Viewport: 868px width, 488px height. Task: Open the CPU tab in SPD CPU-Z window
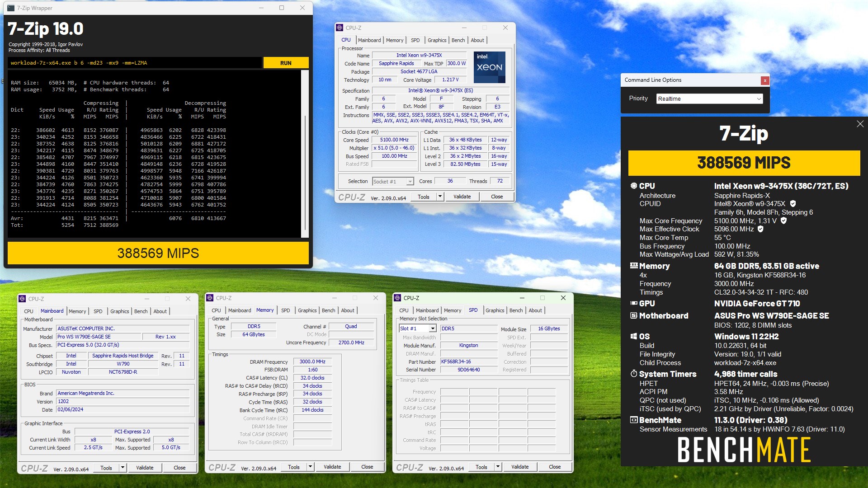click(x=404, y=310)
